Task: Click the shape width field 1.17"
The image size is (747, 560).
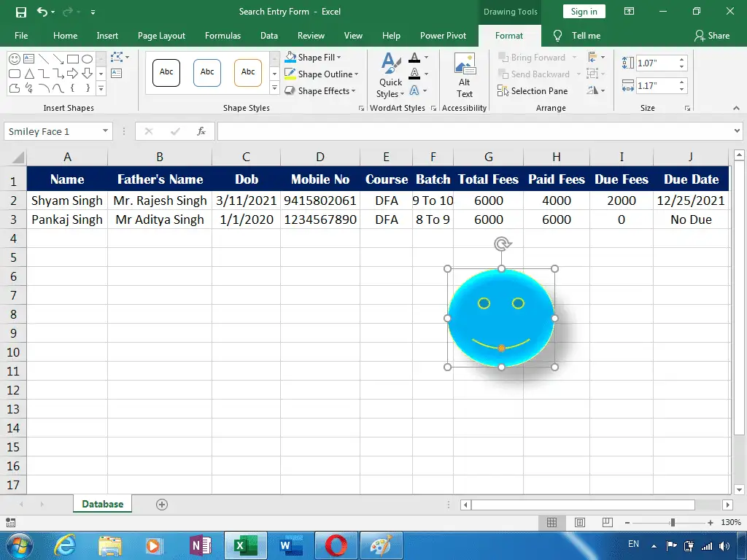Action: click(657, 86)
